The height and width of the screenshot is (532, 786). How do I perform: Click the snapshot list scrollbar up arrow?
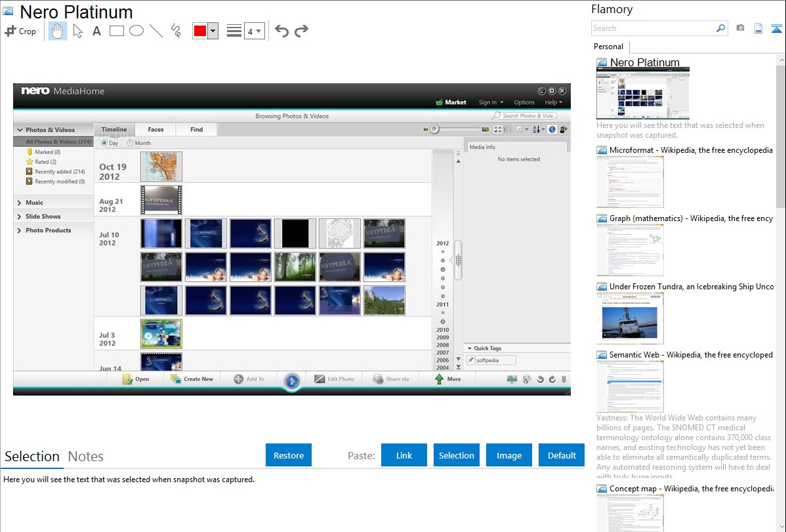(781, 60)
